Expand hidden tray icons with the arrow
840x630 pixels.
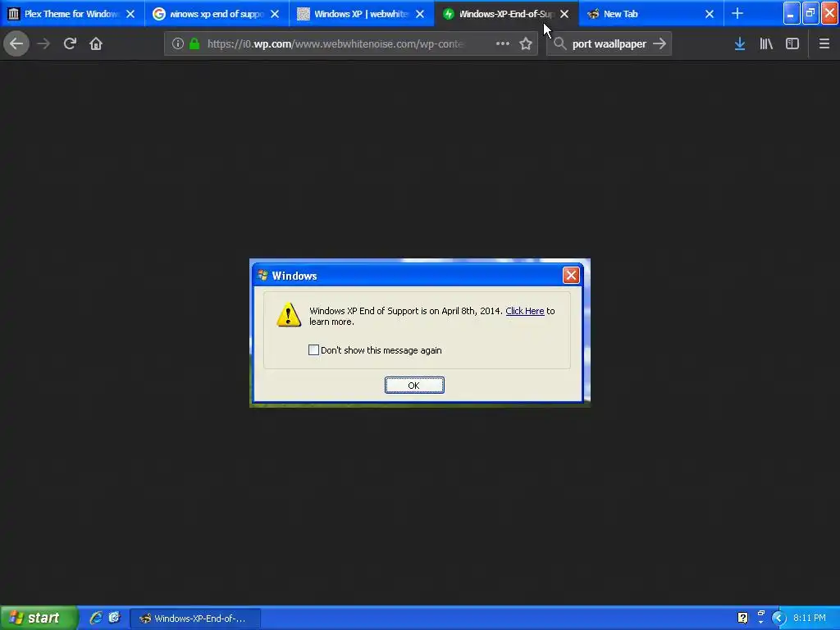(779, 619)
